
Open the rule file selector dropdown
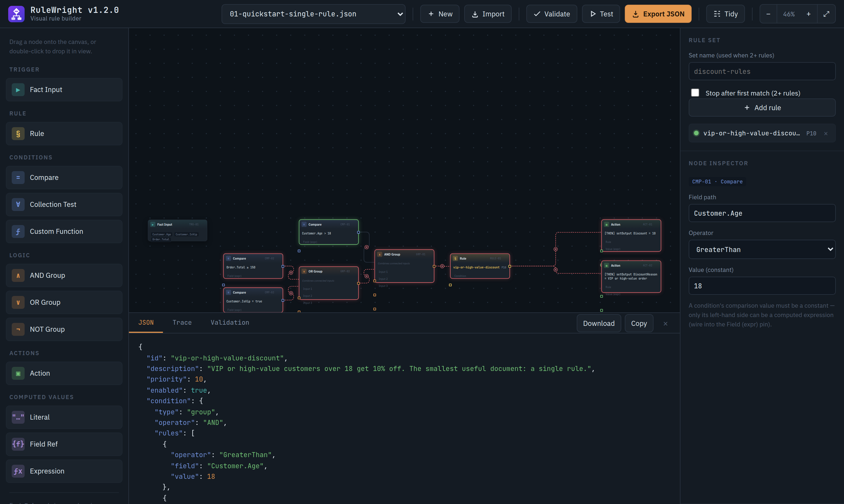tap(314, 14)
